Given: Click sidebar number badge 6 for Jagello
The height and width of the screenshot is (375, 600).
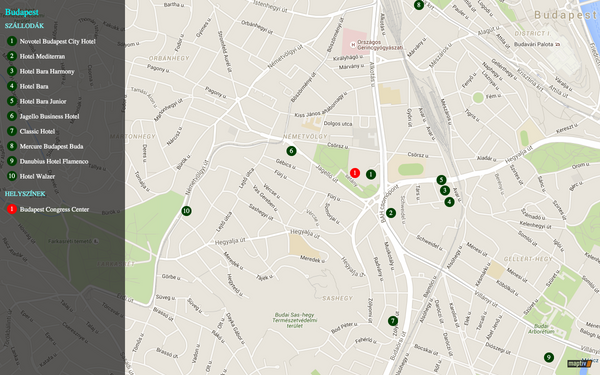Looking at the screenshot, I should pos(12,116).
